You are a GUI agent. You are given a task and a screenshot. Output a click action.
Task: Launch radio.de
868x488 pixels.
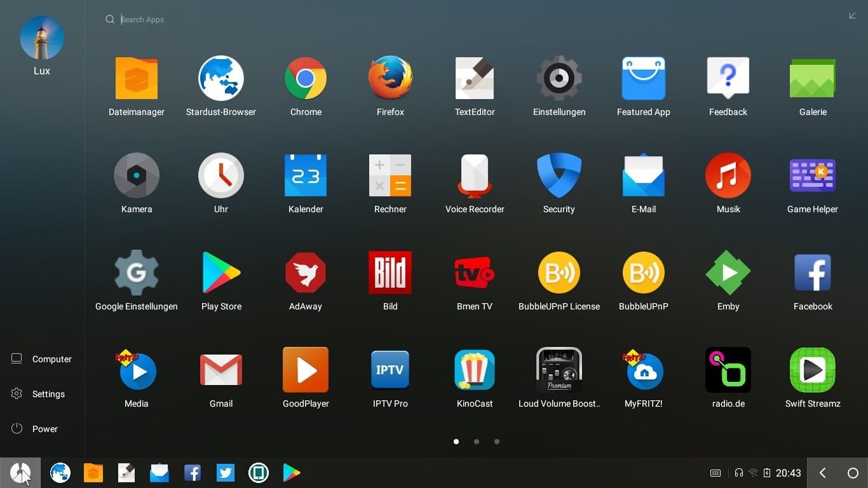point(728,370)
